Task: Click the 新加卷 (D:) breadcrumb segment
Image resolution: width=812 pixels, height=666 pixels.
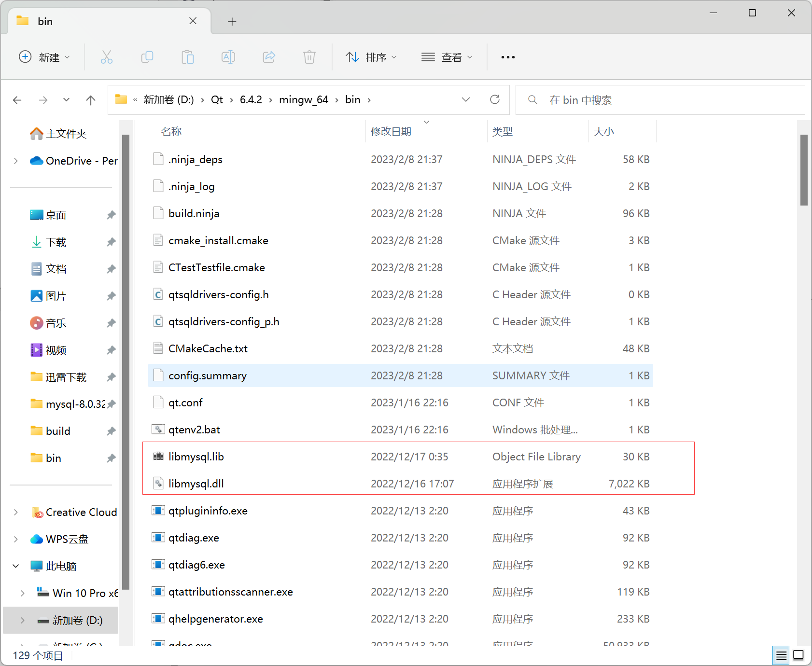Action: (168, 99)
